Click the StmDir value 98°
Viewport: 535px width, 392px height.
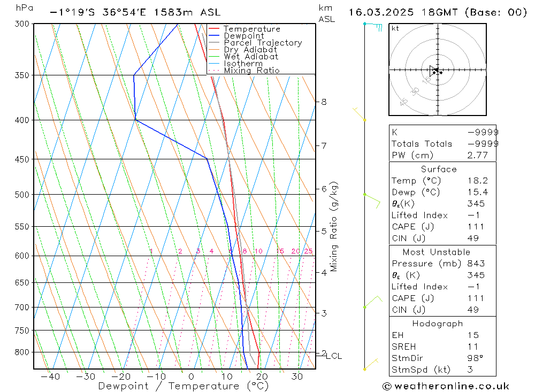(x=475, y=358)
